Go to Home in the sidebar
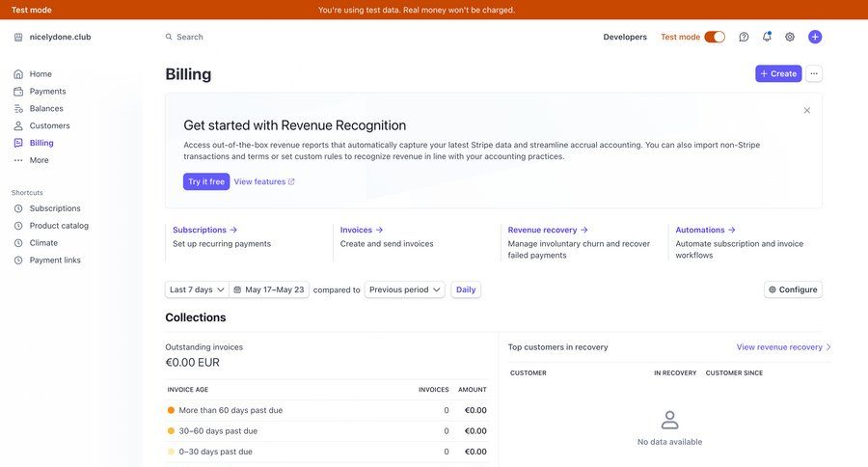868x467 pixels. [41, 74]
